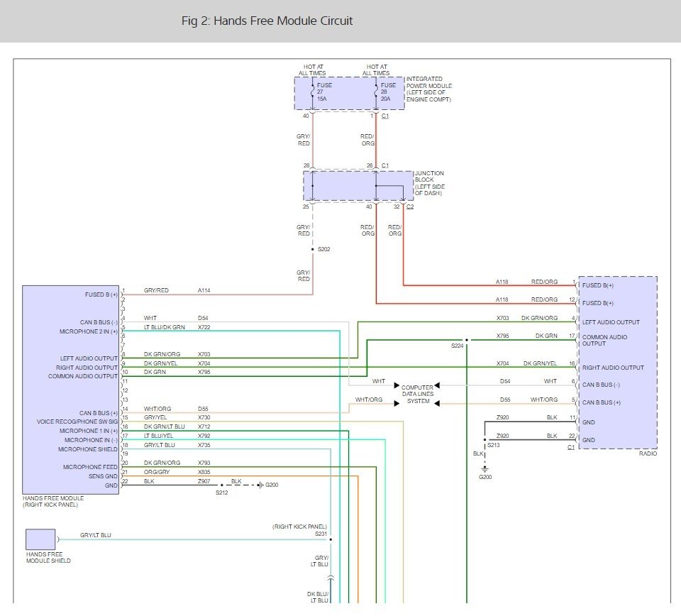
Task: Select the S202 splice label
Action: [x=324, y=249]
